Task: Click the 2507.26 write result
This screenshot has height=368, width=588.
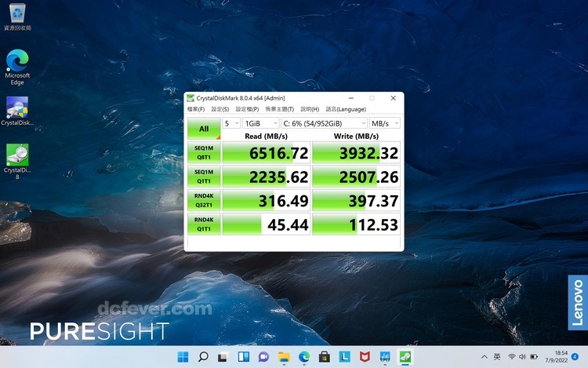Action: [x=356, y=177]
